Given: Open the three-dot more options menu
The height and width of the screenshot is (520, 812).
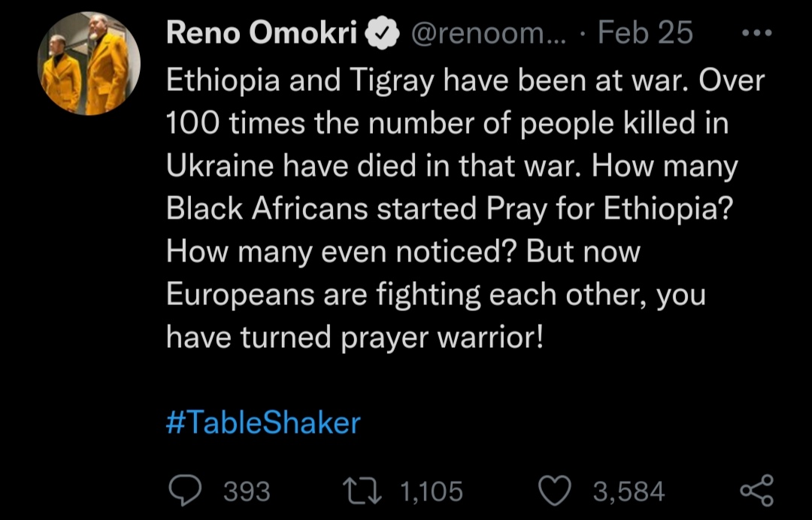Looking at the screenshot, I should tap(754, 34).
